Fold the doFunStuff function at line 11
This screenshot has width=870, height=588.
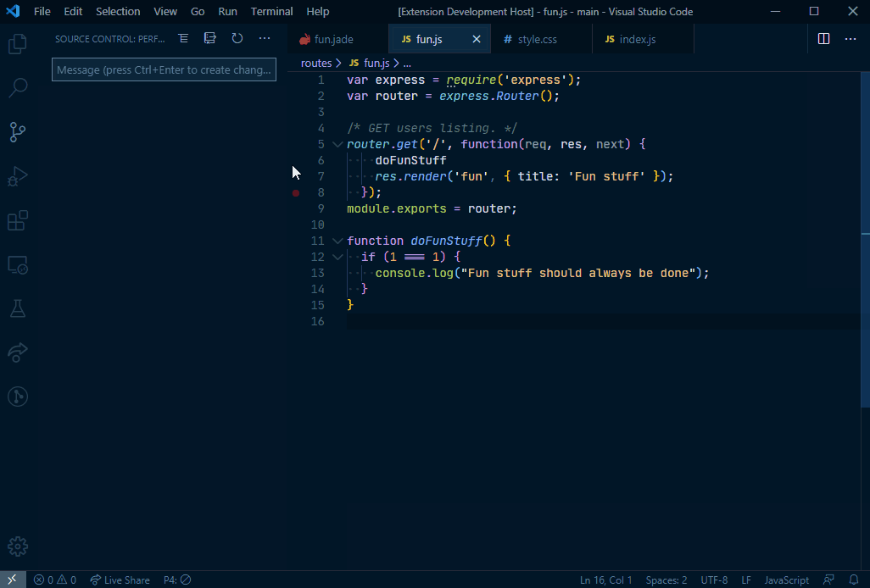pyautogui.click(x=337, y=241)
